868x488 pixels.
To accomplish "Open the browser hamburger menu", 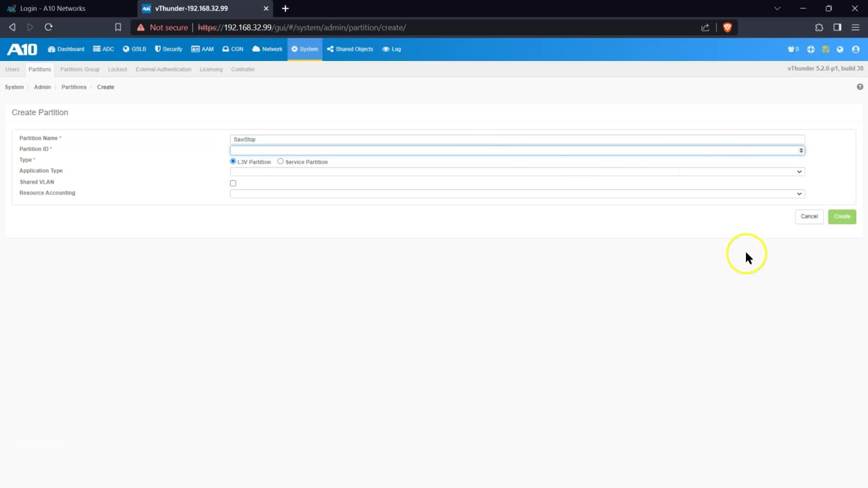I will 855,27.
